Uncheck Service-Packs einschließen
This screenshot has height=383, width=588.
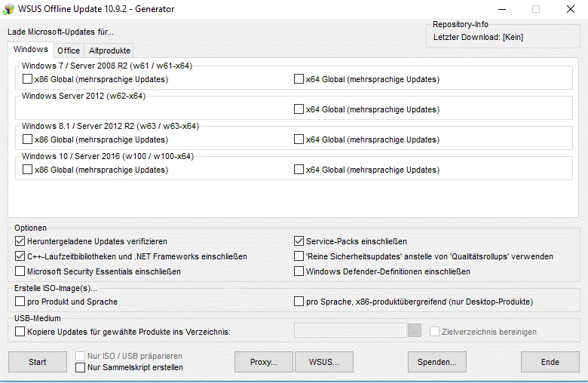[299, 241]
